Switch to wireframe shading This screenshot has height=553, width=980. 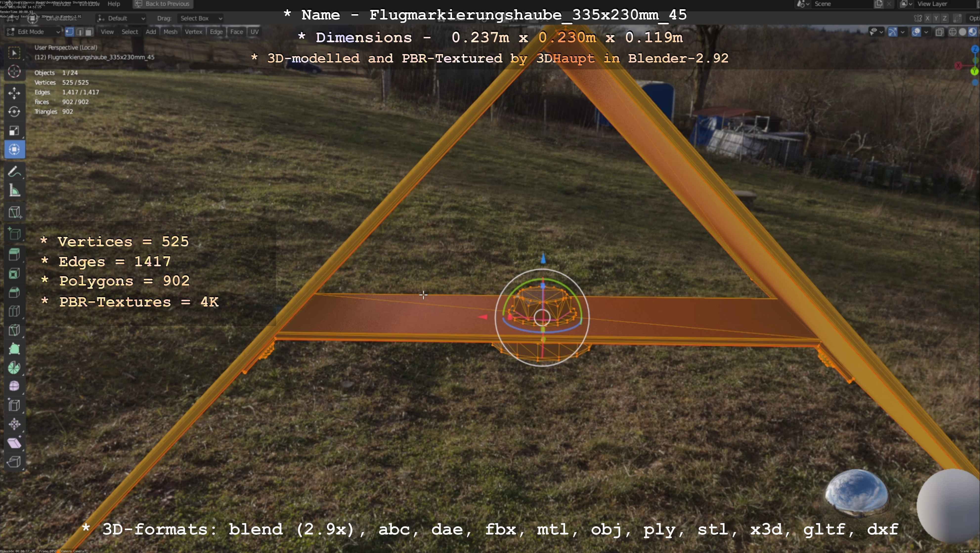pos(953,32)
